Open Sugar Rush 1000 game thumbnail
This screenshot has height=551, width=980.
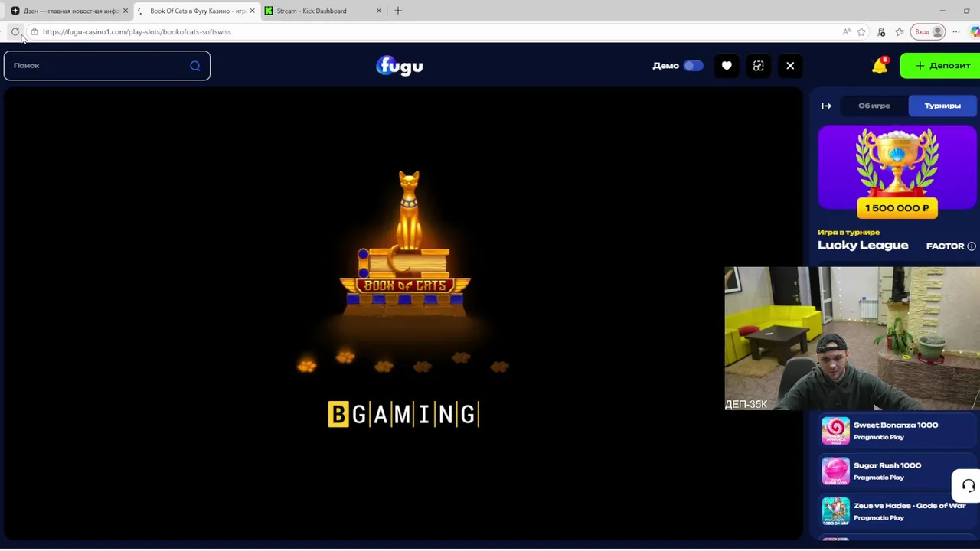(x=835, y=471)
